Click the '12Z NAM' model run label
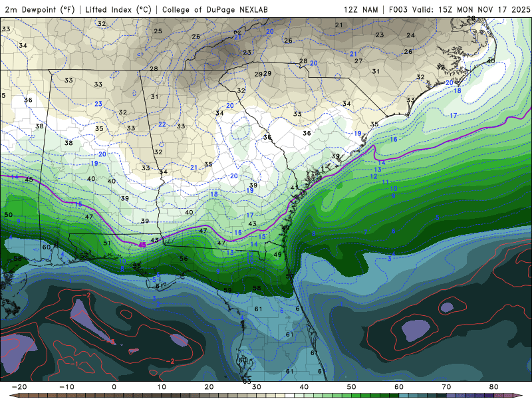The height and width of the screenshot is (399, 532). (x=361, y=9)
